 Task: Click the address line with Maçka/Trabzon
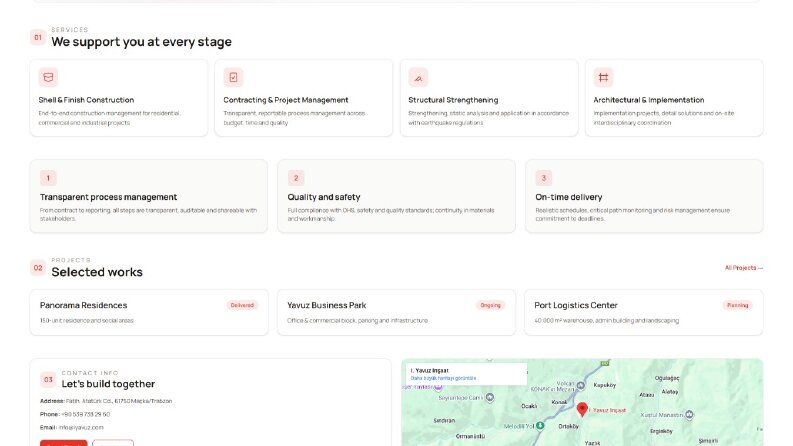point(106,401)
